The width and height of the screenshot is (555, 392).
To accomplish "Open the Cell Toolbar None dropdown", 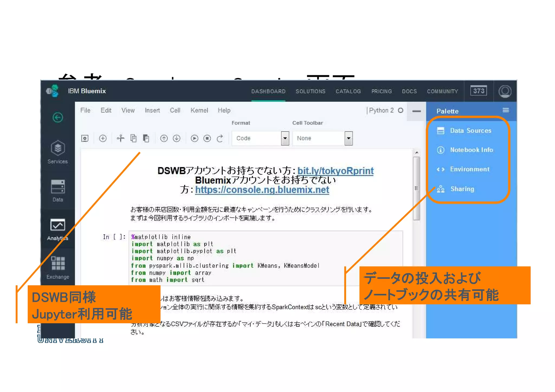I will tap(322, 138).
